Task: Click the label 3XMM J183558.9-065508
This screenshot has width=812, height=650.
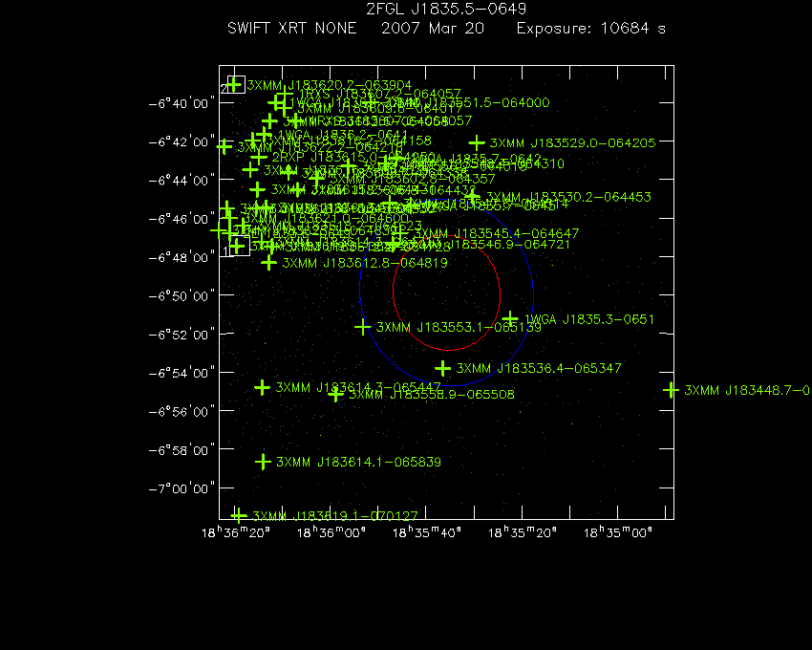Action: [x=432, y=395]
